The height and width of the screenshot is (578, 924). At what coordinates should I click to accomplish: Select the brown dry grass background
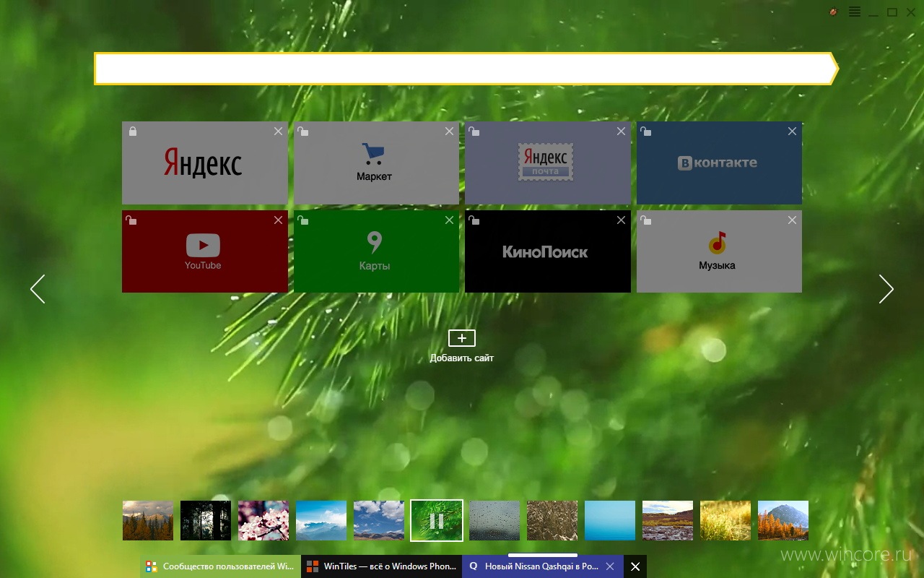(552, 520)
